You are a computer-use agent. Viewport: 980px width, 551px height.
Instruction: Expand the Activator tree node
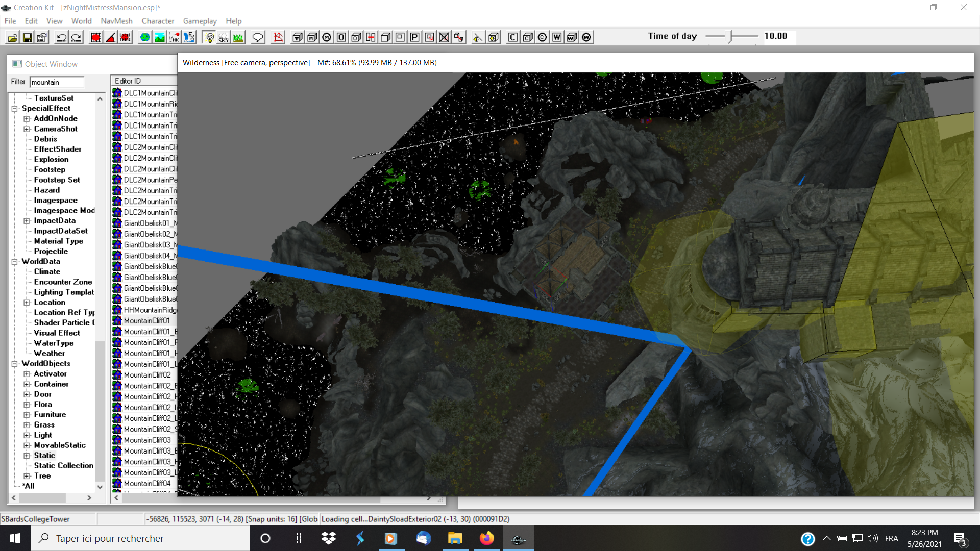27,374
